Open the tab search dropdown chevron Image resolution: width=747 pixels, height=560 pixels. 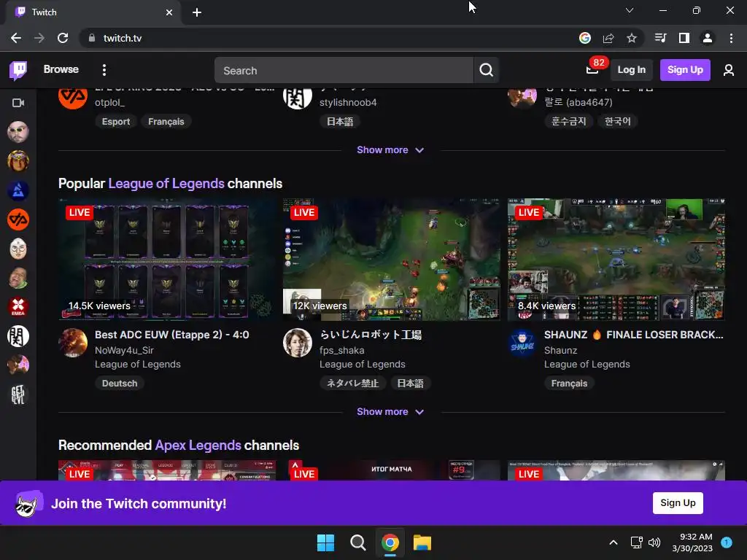630,10
